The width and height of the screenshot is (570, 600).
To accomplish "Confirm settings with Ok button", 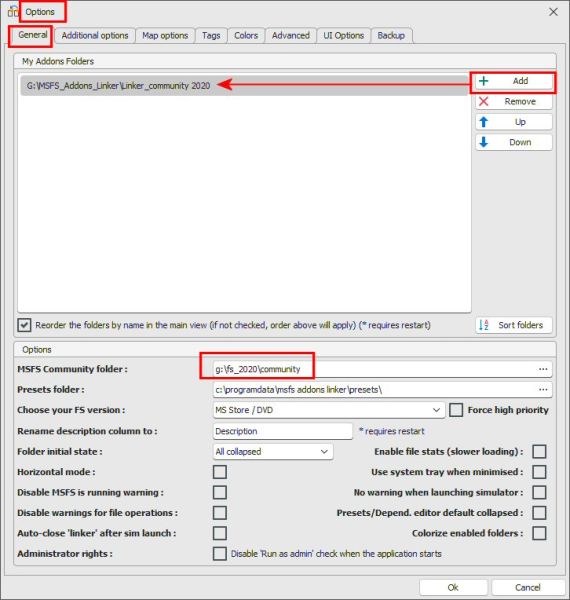I will coord(453,587).
